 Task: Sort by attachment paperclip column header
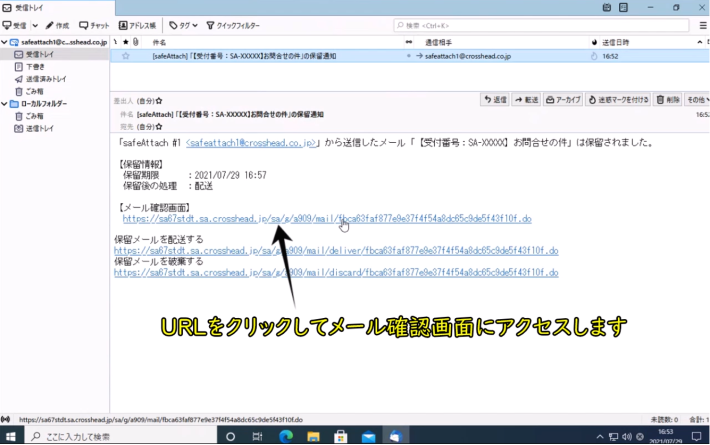coord(135,42)
